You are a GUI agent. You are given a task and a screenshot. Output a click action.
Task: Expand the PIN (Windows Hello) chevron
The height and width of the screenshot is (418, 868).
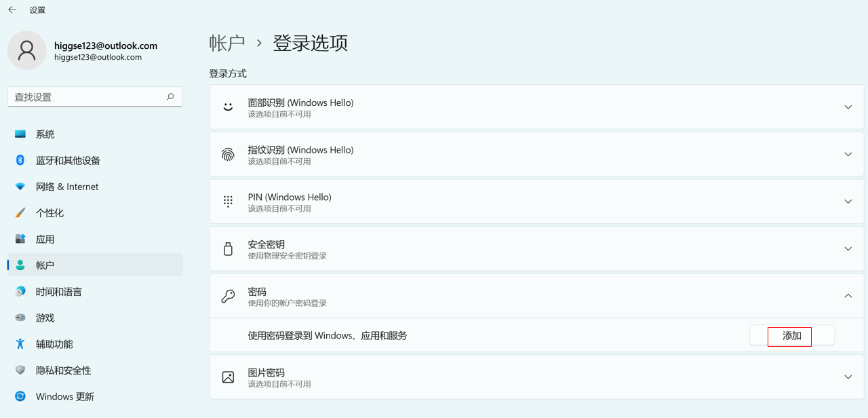coord(848,202)
